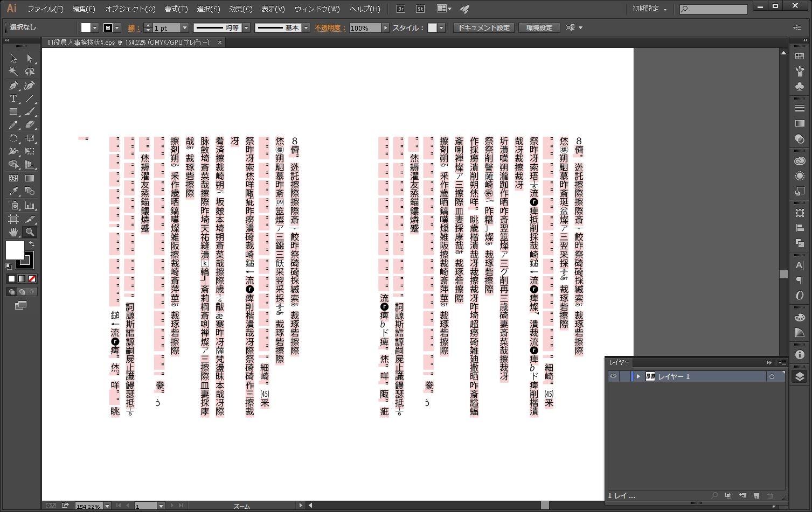
Task: Select the Type tool
Action: (13, 99)
